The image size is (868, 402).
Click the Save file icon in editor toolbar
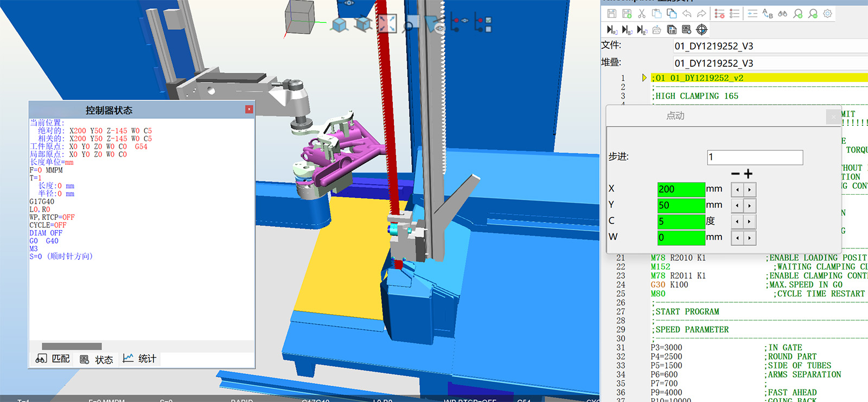click(x=612, y=14)
